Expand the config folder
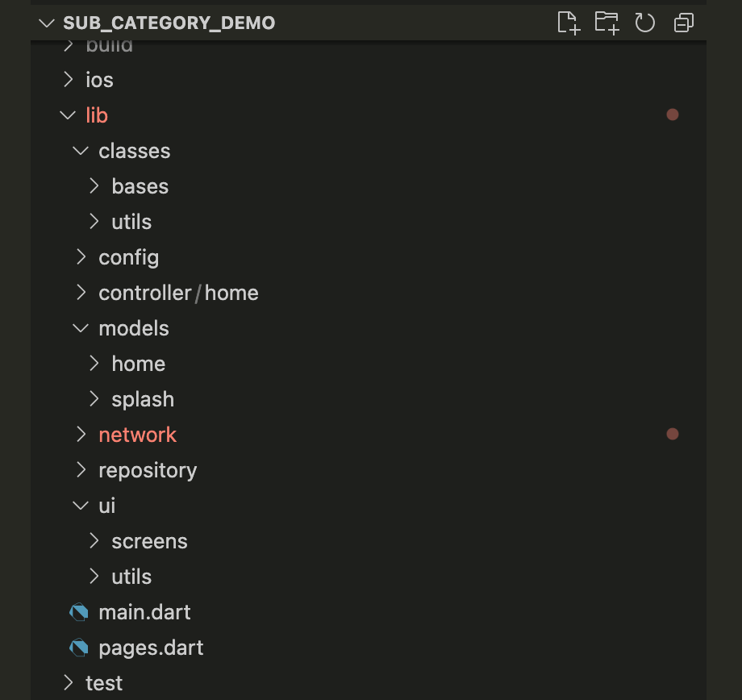 pos(129,257)
